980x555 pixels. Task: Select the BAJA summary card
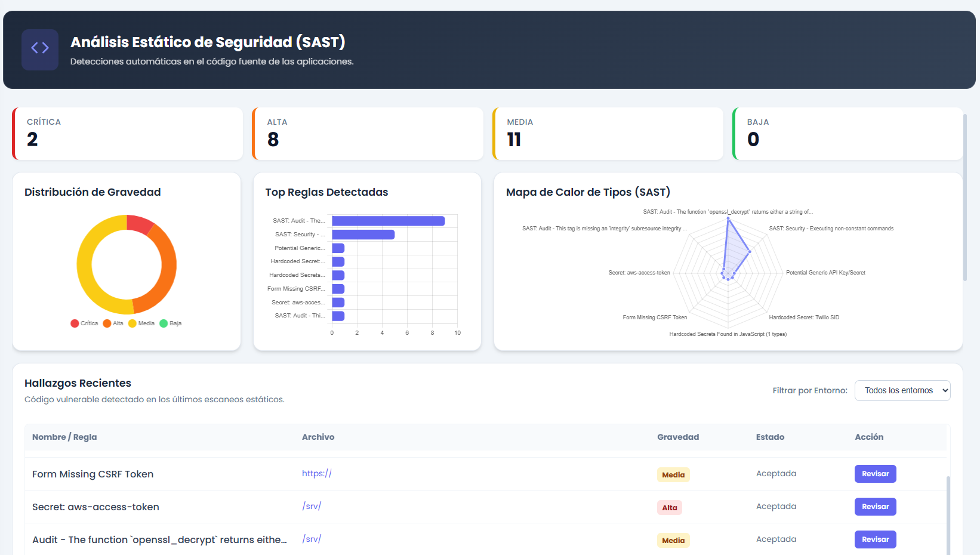[848, 134]
